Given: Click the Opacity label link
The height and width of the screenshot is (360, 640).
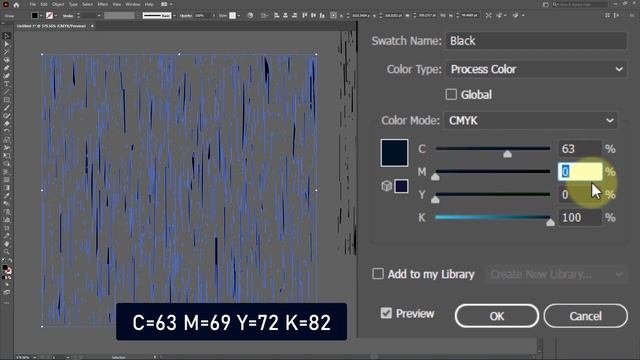Looking at the screenshot, I should [186, 16].
